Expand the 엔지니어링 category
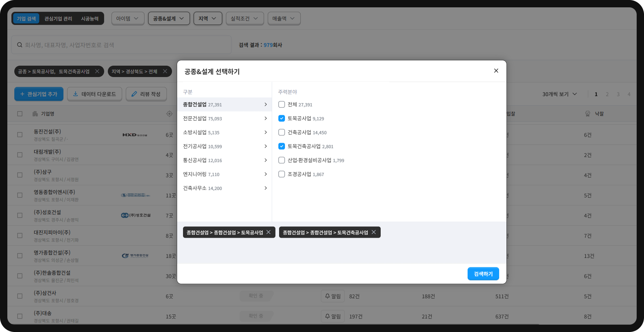The width and height of the screenshot is (644, 332). pos(224,174)
